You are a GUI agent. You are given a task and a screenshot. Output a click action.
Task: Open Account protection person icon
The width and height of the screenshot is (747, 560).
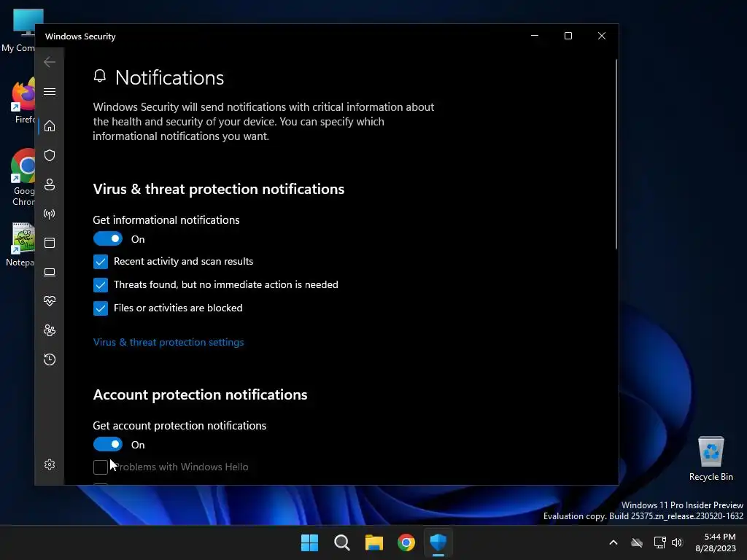coord(50,184)
